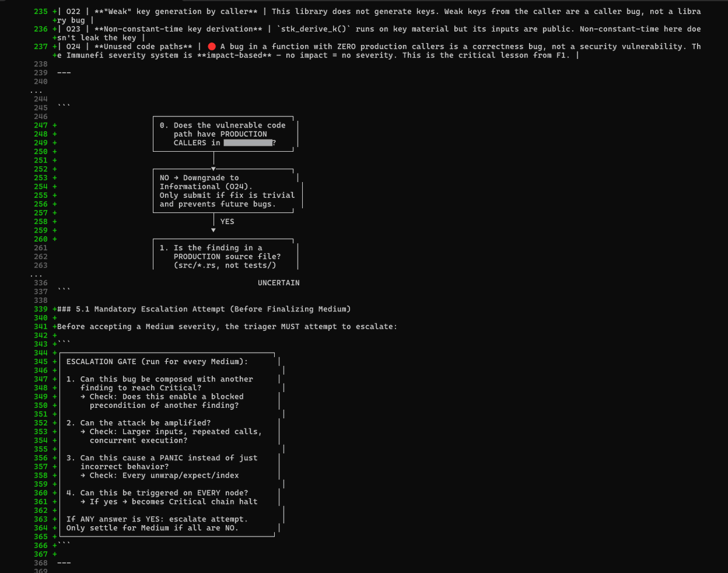728x573 pixels.
Task: Click '2. Can the attack be amplified?'
Action: pyautogui.click(x=138, y=423)
